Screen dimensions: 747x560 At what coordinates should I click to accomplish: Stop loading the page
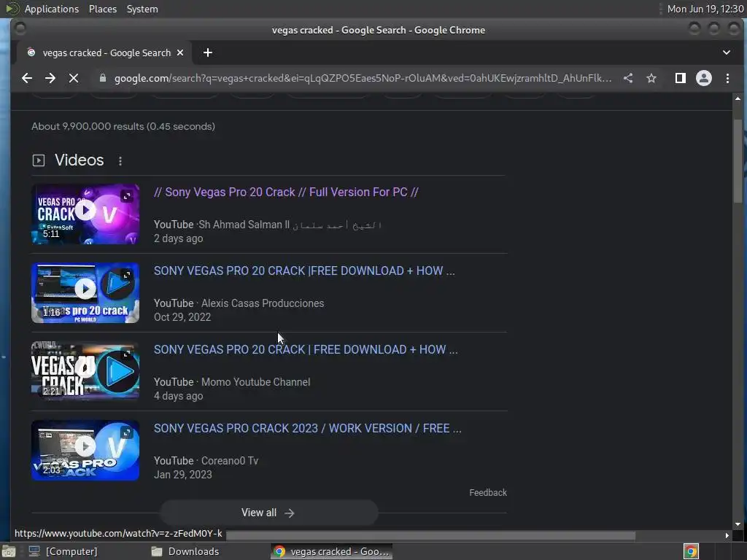click(74, 78)
